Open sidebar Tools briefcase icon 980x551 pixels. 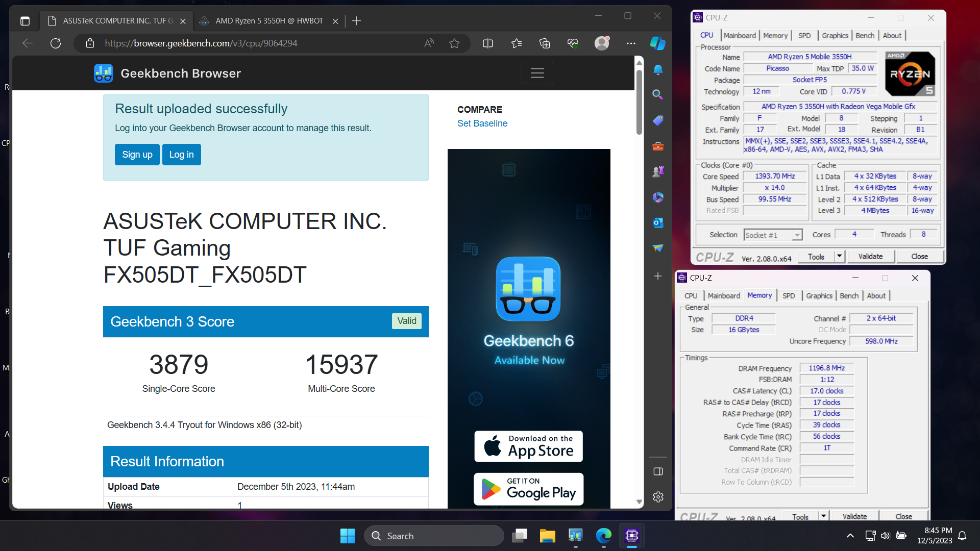click(x=658, y=146)
